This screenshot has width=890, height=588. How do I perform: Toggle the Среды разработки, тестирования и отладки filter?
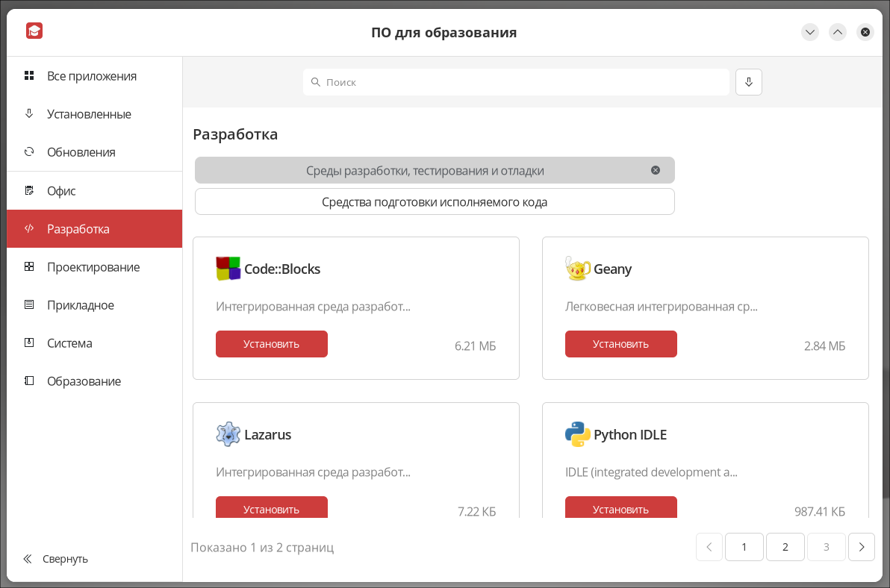coord(435,170)
